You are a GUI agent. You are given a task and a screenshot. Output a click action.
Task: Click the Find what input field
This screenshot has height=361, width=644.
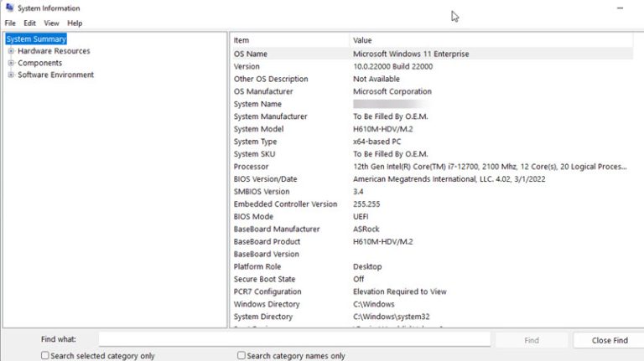point(294,339)
